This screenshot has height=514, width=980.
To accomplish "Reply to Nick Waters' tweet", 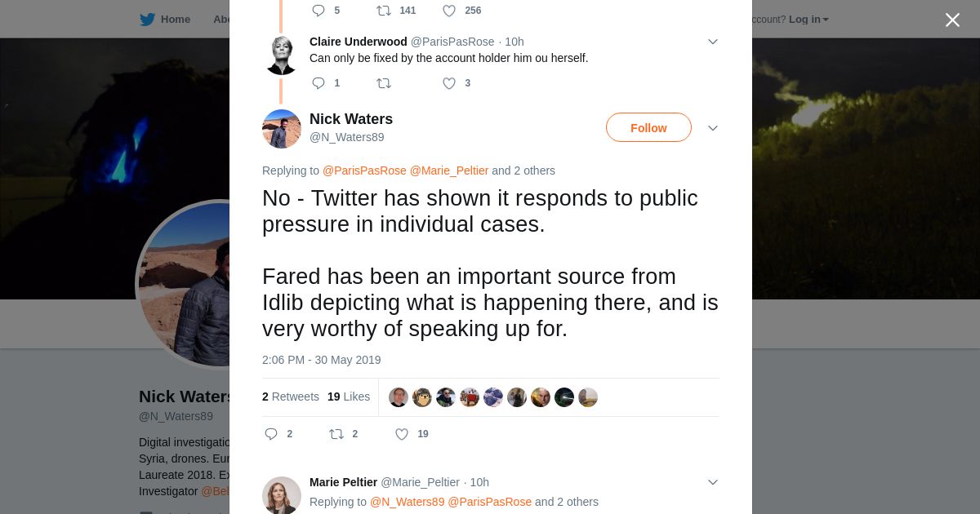I will [271, 434].
